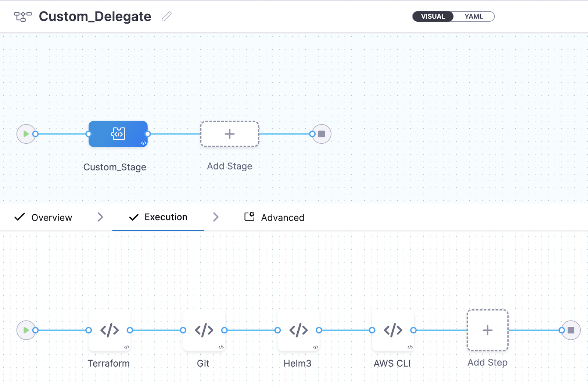Click the Add Stage plus box
Image resolution: width=588 pixels, height=386 pixels.
click(x=230, y=134)
